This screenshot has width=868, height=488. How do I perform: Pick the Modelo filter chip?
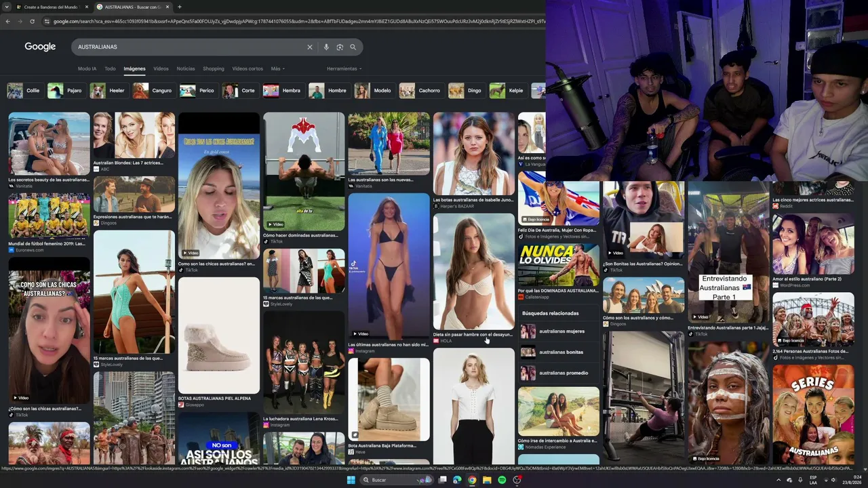tap(374, 90)
